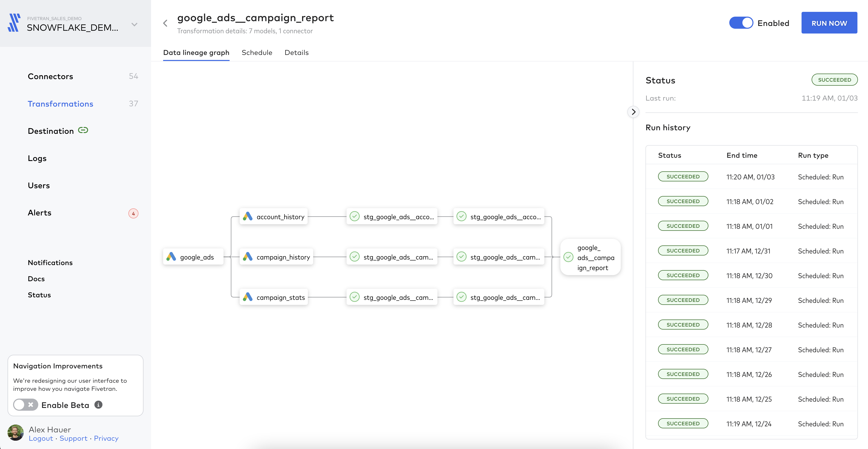This screenshot has width=868, height=449.
Task: Open Logs in the sidebar
Action: [37, 158]
